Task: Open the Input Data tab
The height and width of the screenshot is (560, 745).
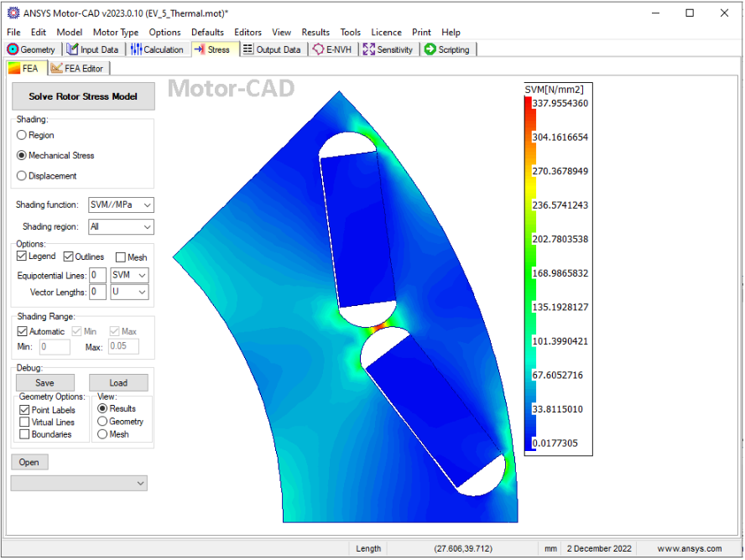Action: pyautogui.click(x=92, y=49)
